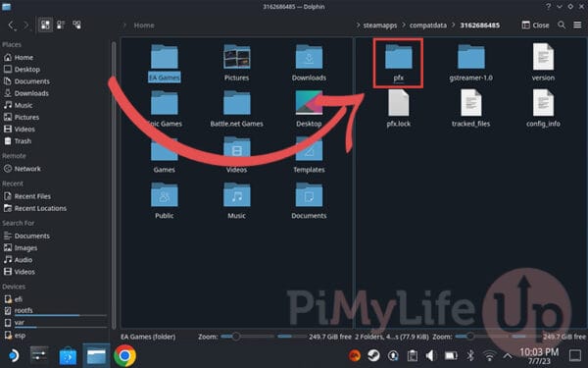Open the application launcher in taskbar
Screen dimensions: 588x368
click(13, 355)
